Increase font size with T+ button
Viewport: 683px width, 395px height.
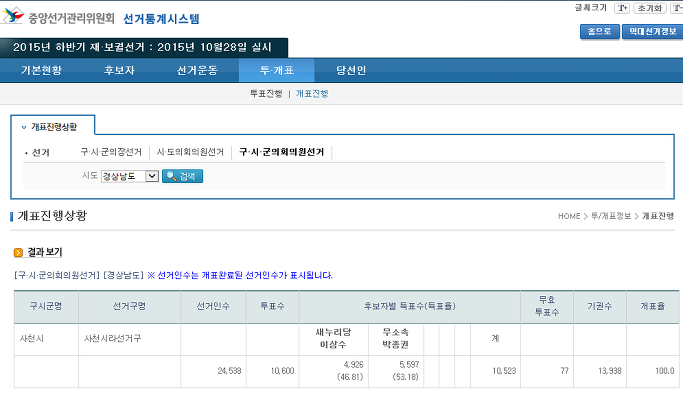(x=622, y=8)
